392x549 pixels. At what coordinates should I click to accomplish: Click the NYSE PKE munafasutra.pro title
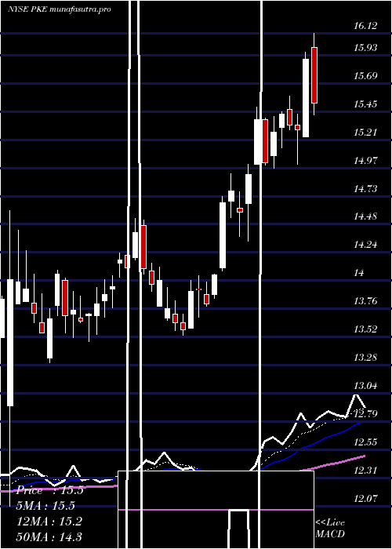59,9
